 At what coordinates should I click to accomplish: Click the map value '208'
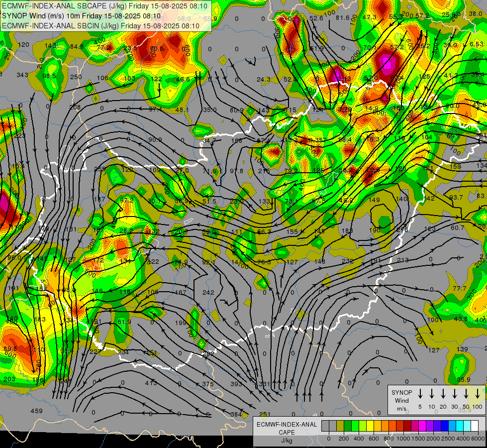[75, 108]
